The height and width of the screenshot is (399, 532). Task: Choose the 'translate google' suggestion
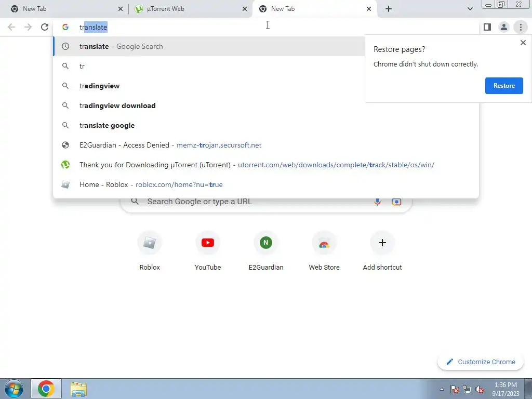click(266, 126)
